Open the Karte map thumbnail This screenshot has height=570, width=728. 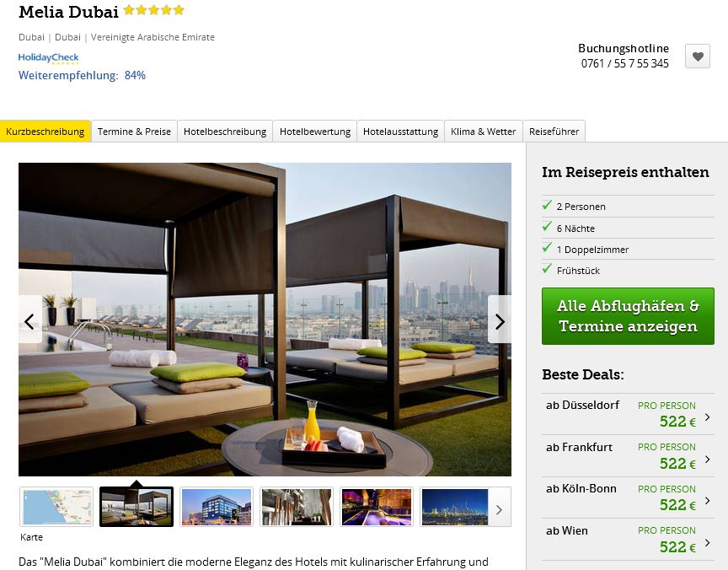56,507
